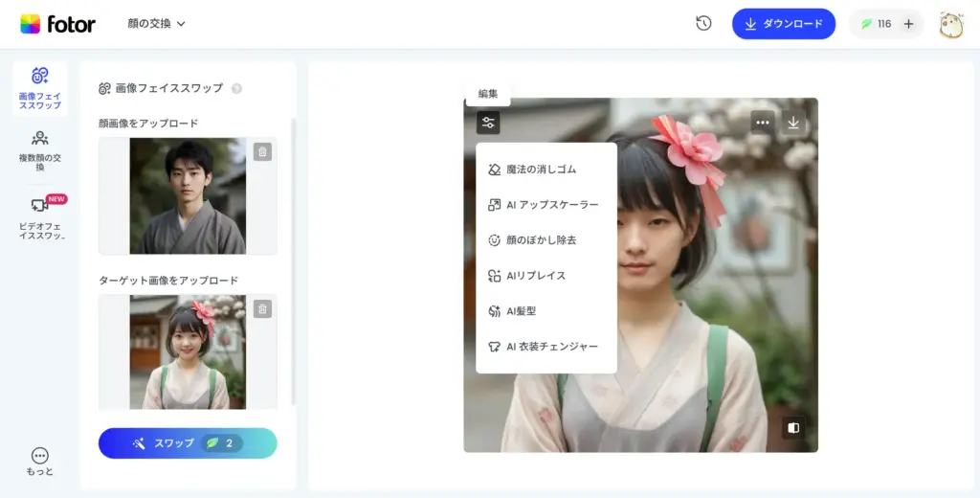
Task: Open the user profile avatar
Action: (951, 24)
